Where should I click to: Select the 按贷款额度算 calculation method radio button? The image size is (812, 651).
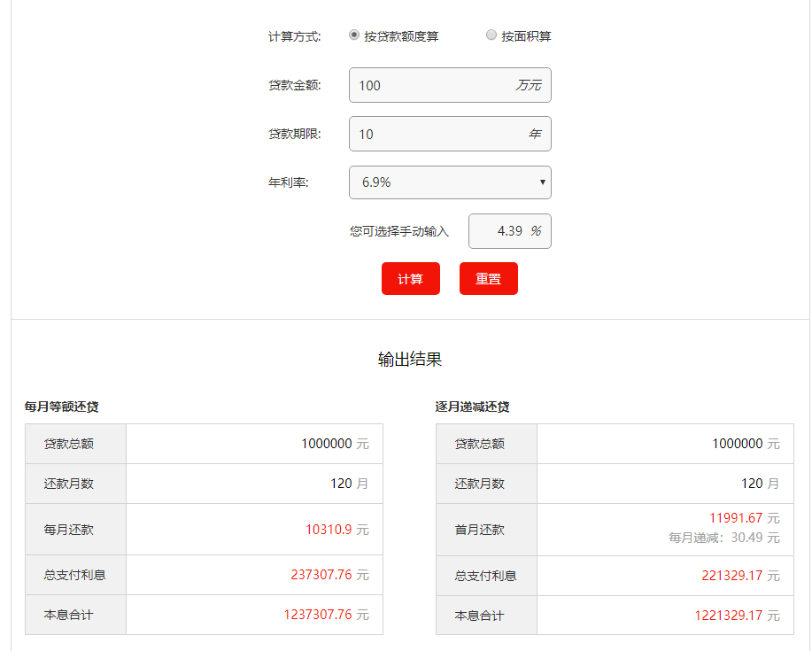(354, 35)
